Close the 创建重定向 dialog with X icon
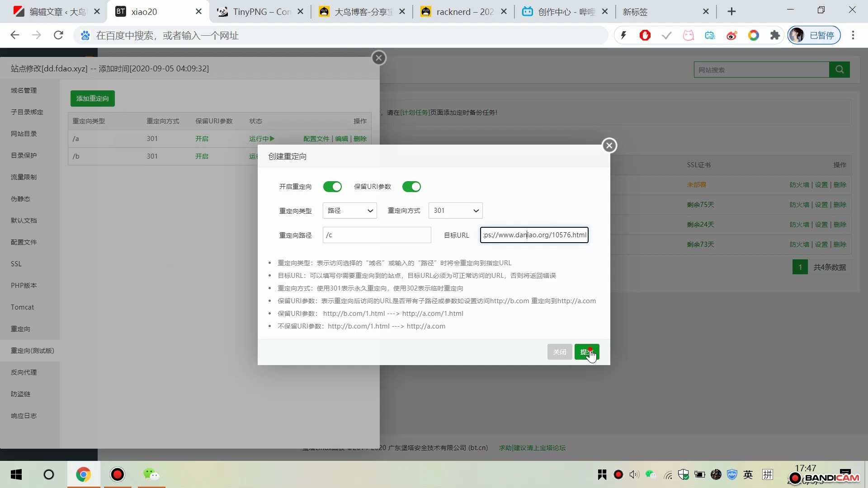868x488 pixels. point(609,145)
